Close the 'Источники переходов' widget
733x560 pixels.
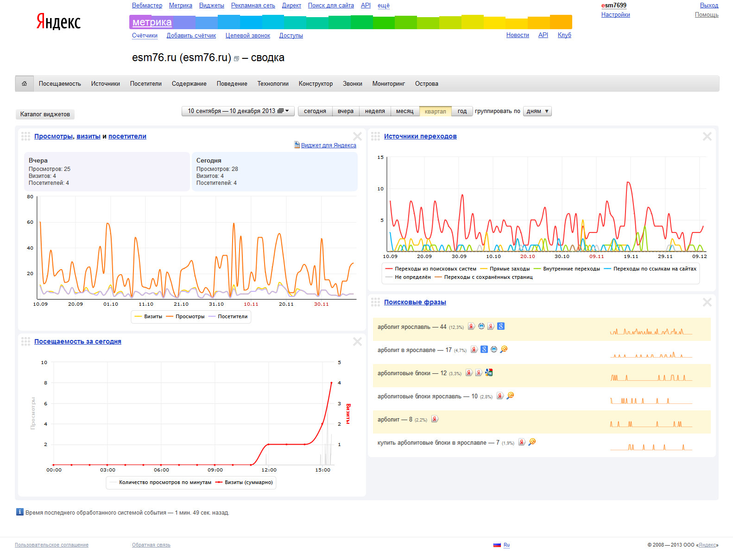coord(707,136)
